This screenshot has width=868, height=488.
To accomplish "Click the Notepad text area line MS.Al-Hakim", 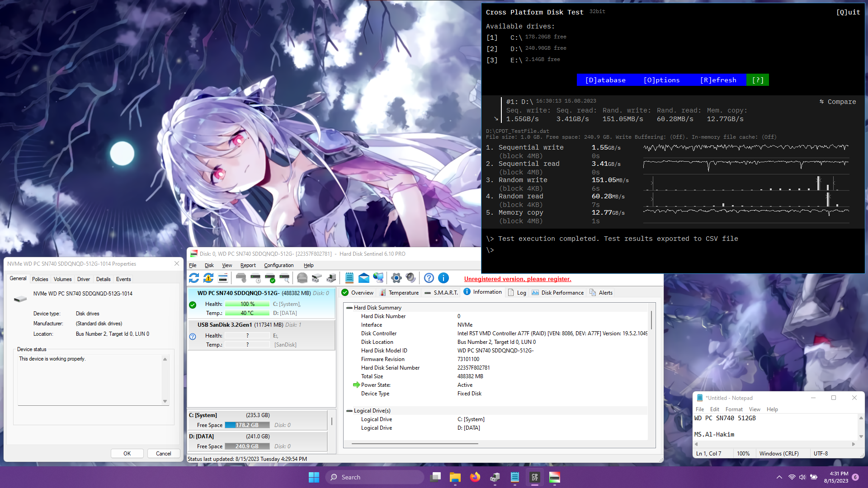I will pos(714,435).
